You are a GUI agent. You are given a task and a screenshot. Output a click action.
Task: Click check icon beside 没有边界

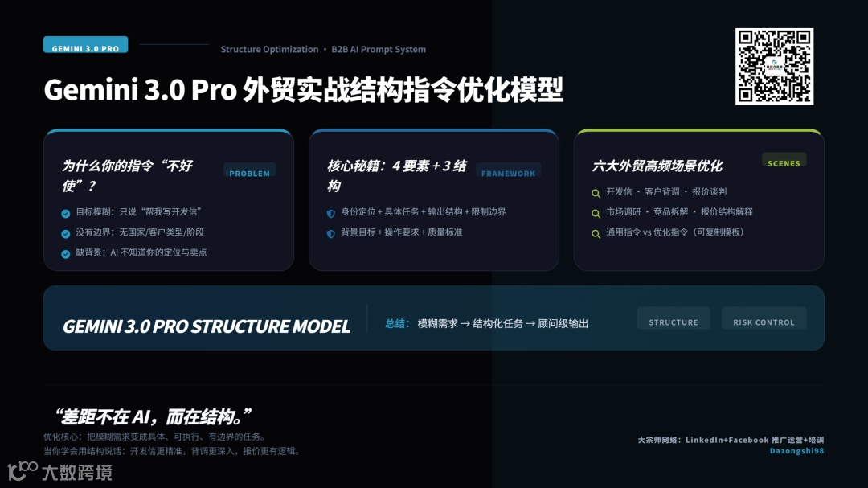(x=65, y=234)
